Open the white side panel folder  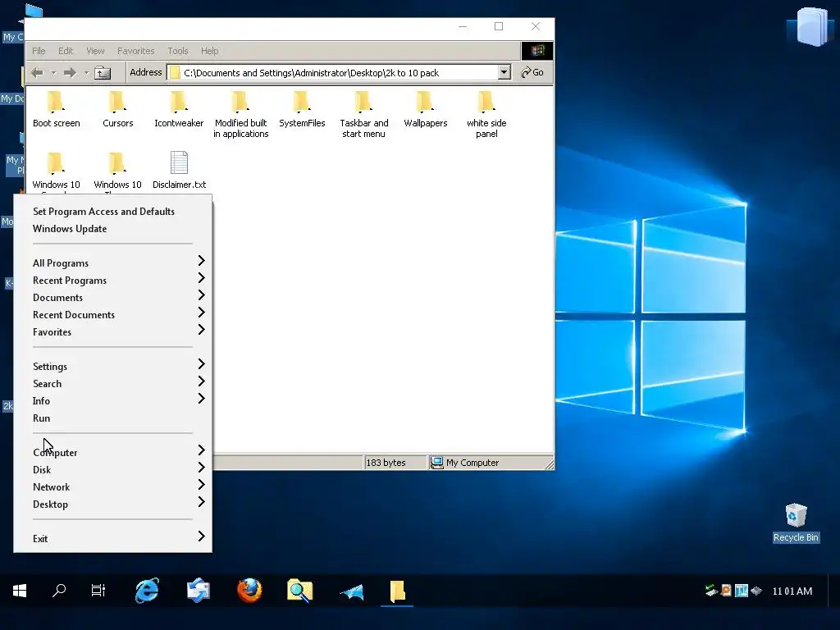coord(486,115)
